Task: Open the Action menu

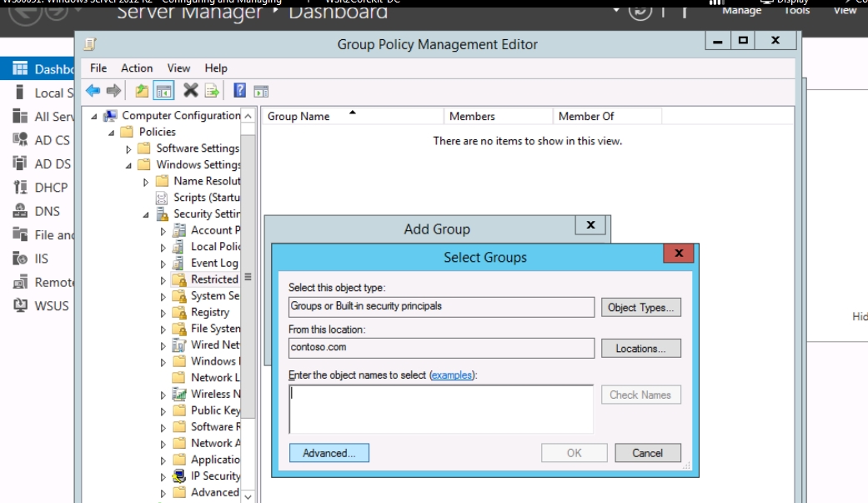Action: pos(137,68)
